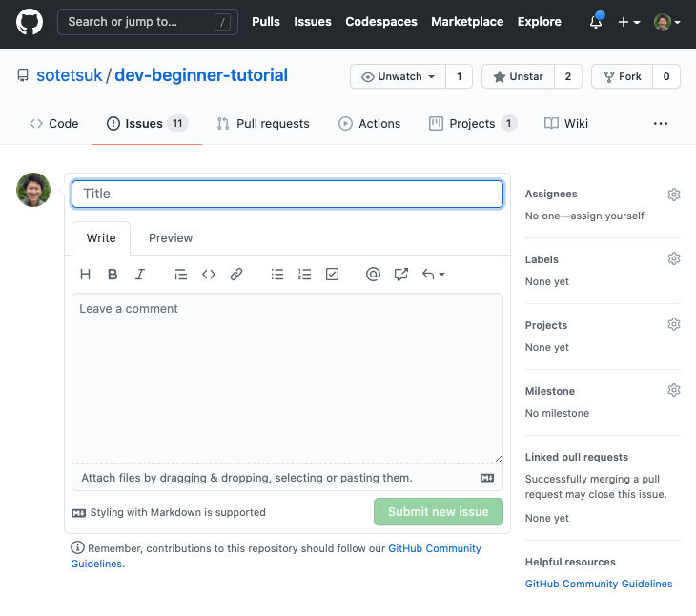This screenshot has height=616, width=696.
Task: Click the forks count 0
Action: pos(666,76)
